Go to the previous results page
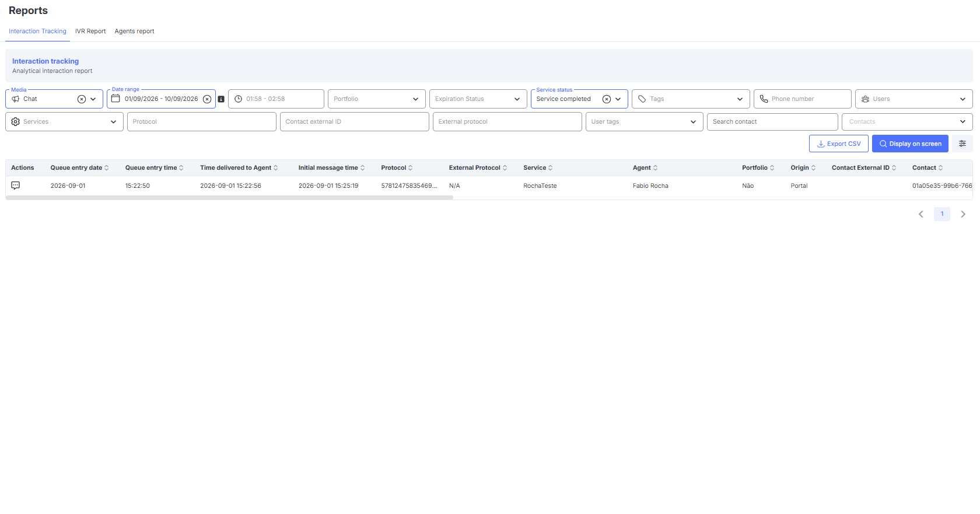 click(921, 214)
